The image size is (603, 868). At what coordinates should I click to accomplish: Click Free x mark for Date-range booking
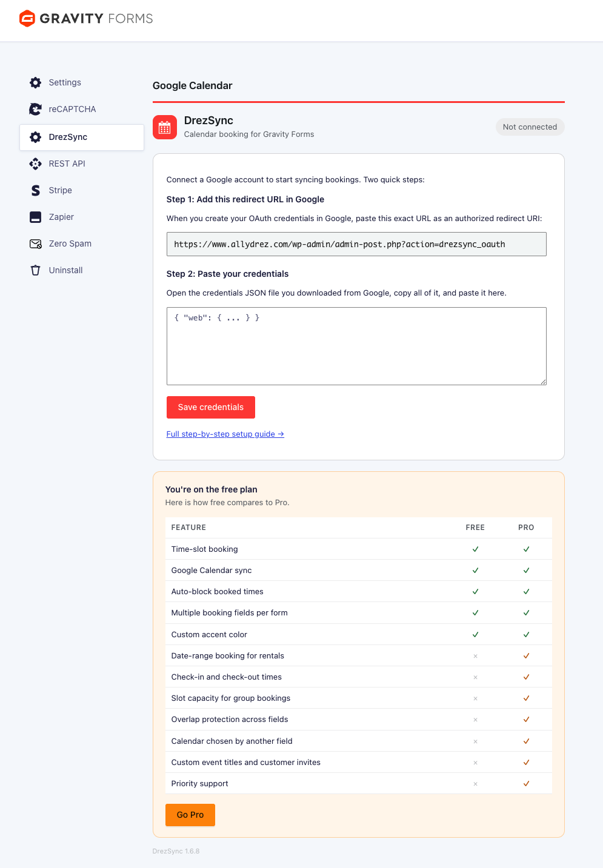coord(475,656)
